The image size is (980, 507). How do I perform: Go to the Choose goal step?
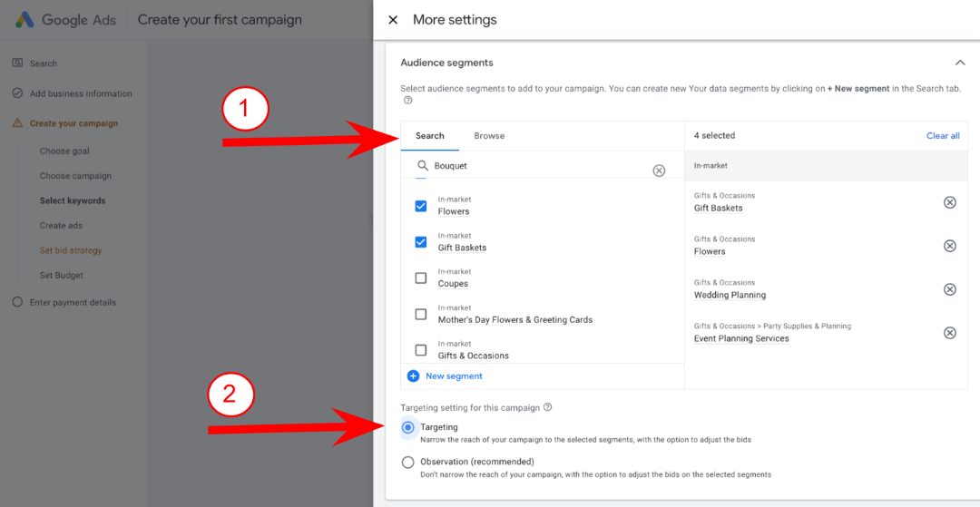tap(64, 151)
